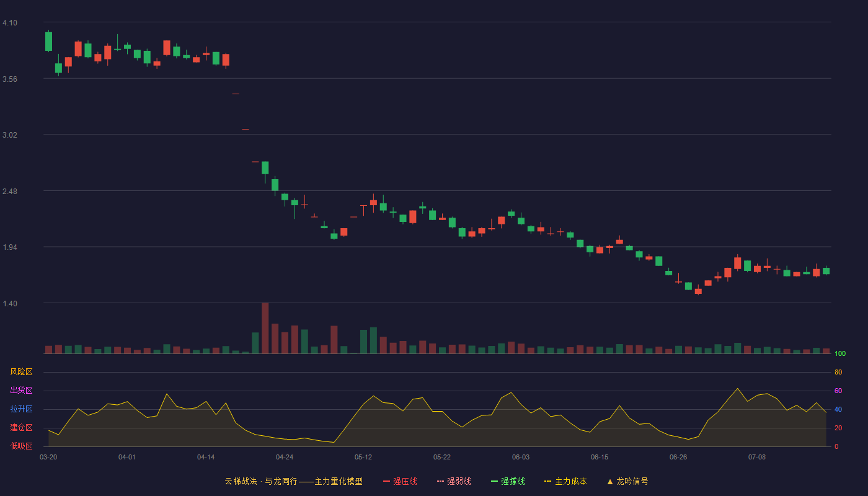Viewport: 868px width, 496px height.
Task: Toggle the 龙吟信号 legend entry
Action: [x=627, y=481]
